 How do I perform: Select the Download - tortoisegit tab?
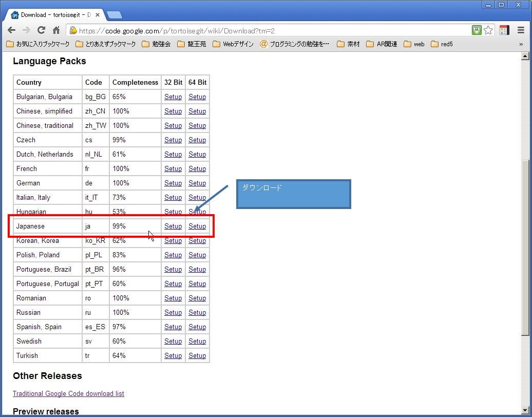click(54, 15)
